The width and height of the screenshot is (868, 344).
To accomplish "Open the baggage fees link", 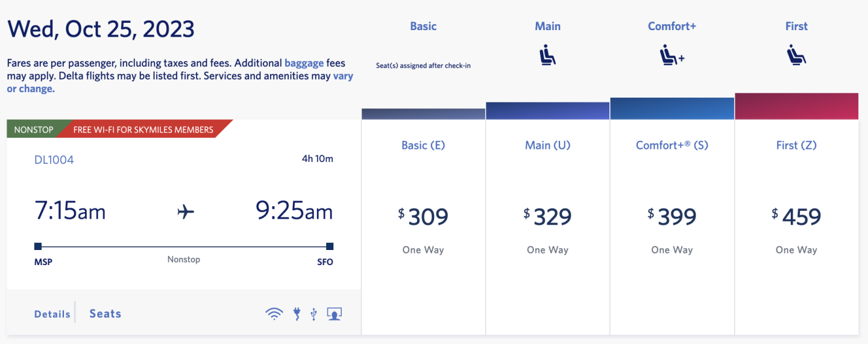I will (304, 63).
